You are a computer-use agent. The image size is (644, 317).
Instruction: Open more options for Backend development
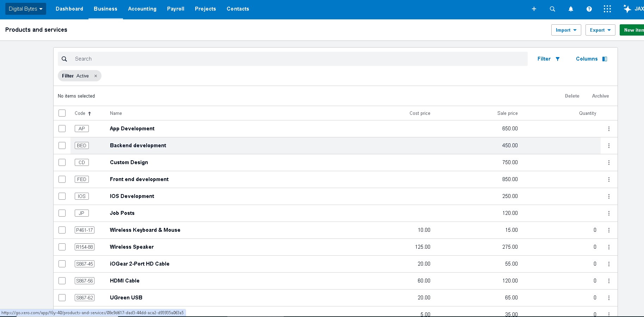(x=609, y=145)
